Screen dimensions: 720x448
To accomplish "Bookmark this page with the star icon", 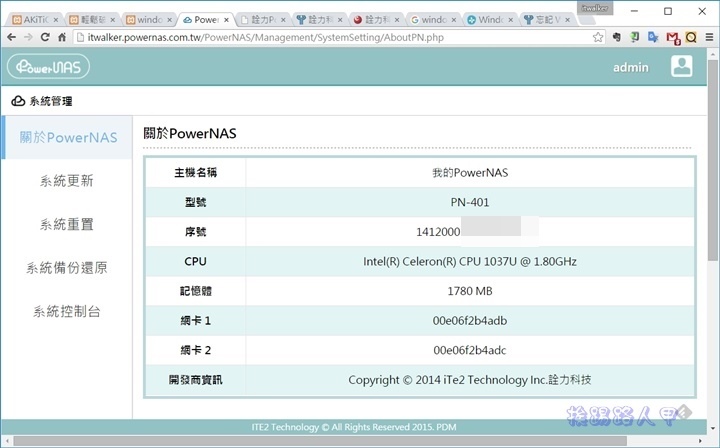I will [597, 37].
